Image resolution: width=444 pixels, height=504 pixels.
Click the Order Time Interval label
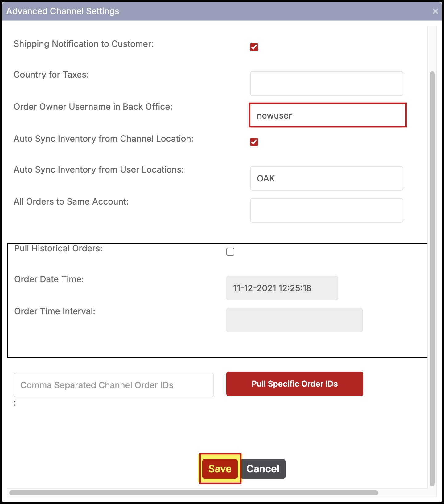point(55,311)
